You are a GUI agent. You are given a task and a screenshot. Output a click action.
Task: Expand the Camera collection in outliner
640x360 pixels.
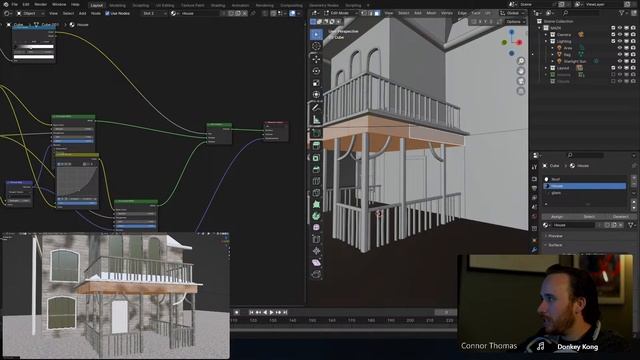pos(546,35)
